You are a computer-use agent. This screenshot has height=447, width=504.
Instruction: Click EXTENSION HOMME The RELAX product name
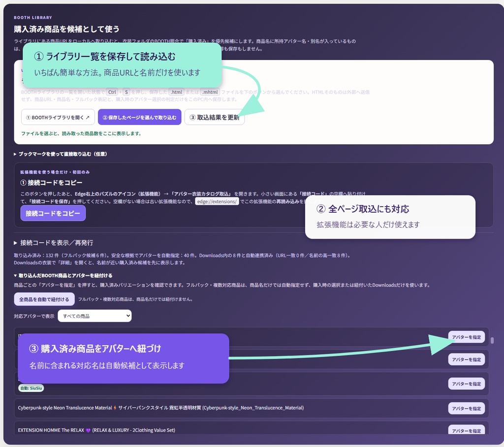(96, 430)
